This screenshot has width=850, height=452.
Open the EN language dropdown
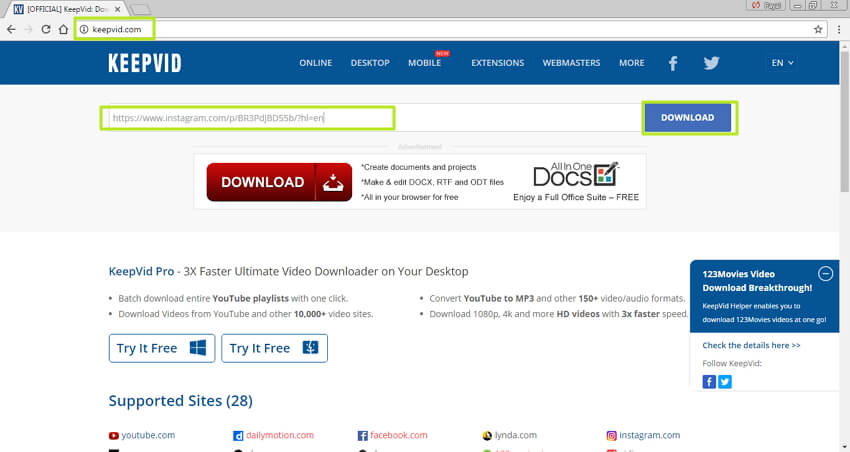782,63
